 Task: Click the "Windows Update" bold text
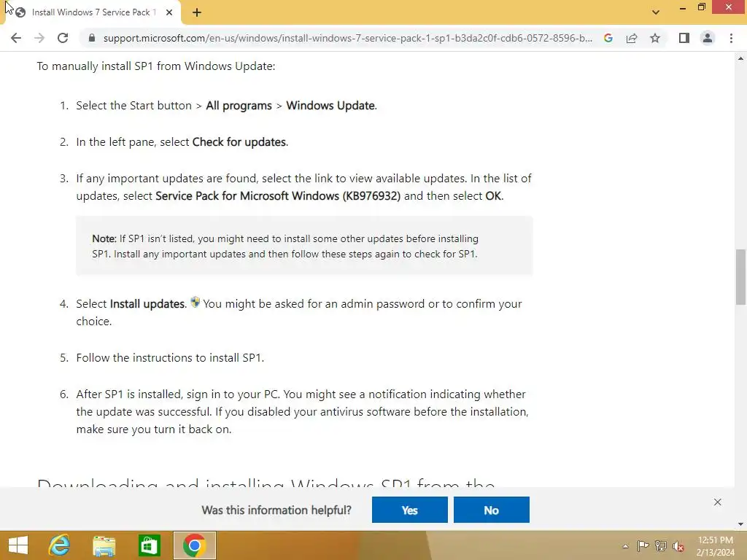pyautogui.click(x=330, y=105)
